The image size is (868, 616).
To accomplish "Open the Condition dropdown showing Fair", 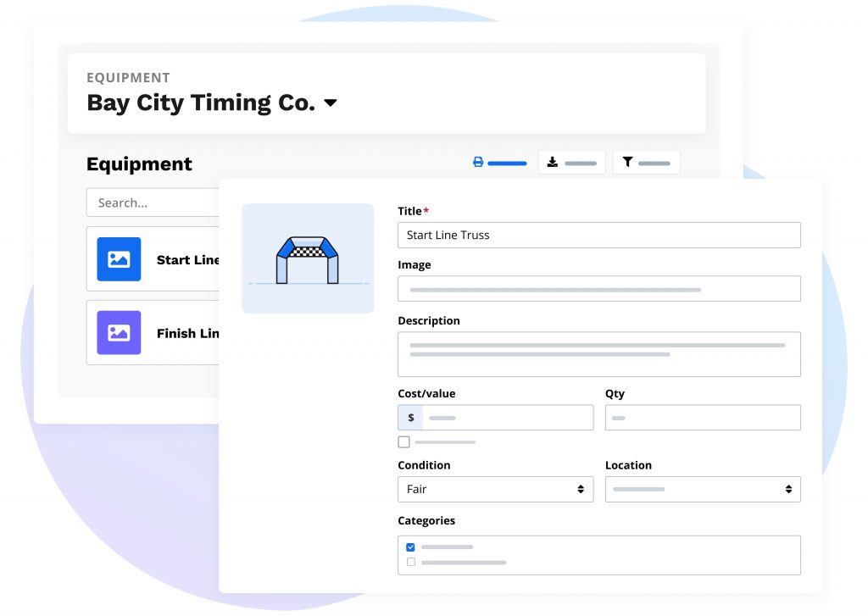I will coord(495,489).
